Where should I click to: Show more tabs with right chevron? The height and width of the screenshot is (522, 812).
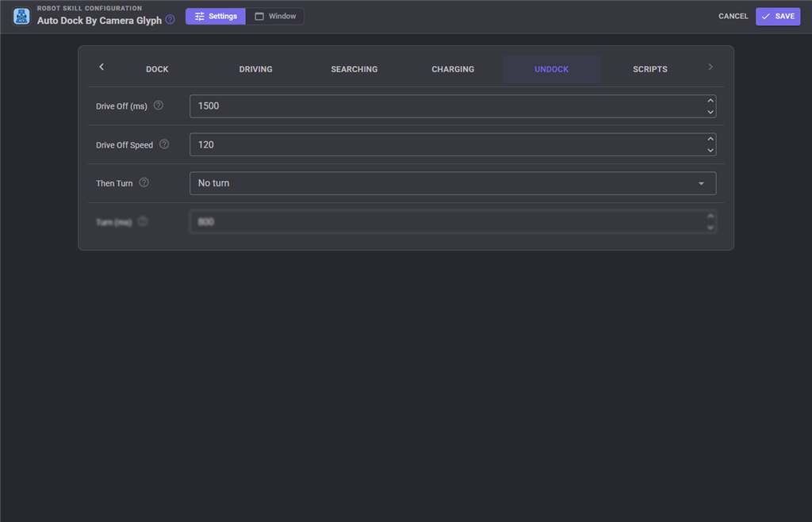tap(710, 67)
